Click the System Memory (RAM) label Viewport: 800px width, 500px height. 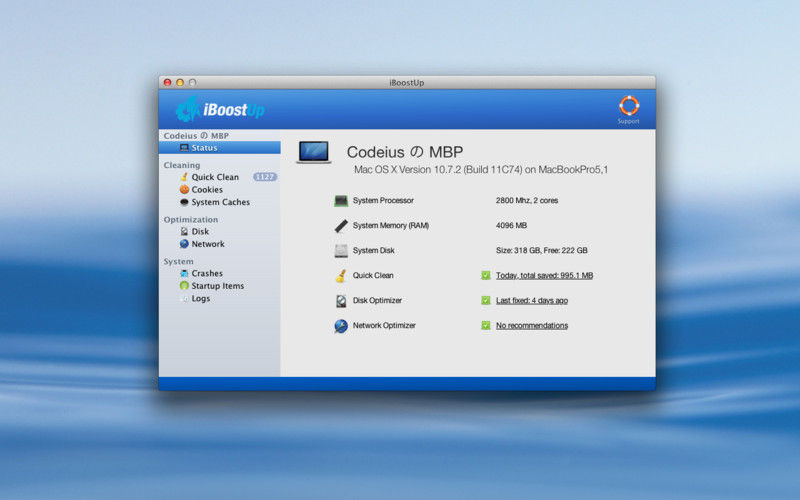(391, 226)
